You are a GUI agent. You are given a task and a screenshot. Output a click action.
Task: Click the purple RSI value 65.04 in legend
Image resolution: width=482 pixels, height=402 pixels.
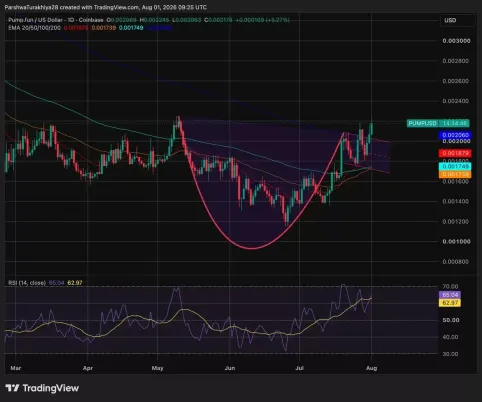click(56, 283)
